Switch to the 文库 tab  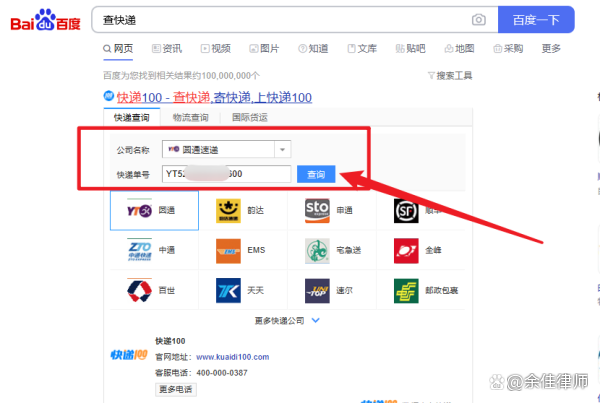pyautogui.click(x=362, y=49)
